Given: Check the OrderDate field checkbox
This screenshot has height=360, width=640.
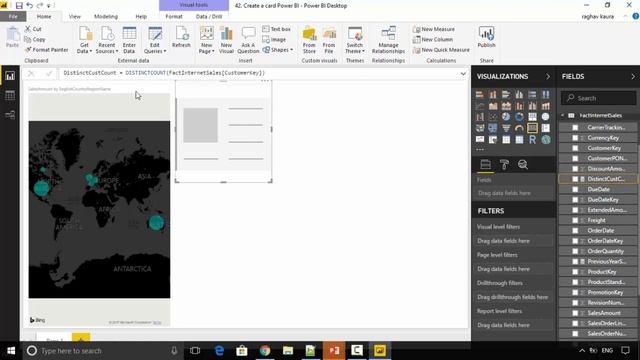Looking at the screenshot, I should (x=575, y=231).
